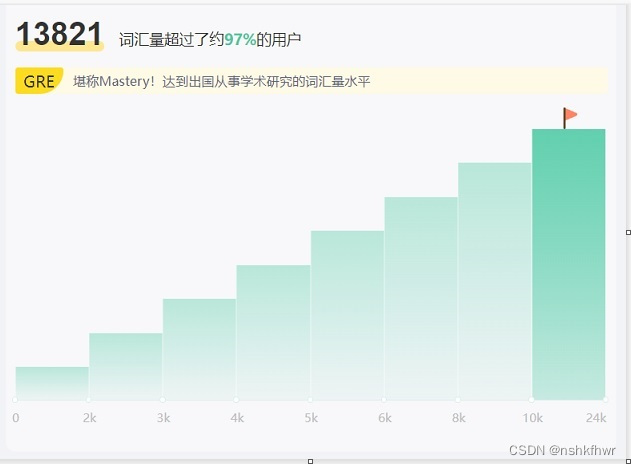Viewport: 631px width, 465px height.
Task: Click the green 97% percentage text
Action: click(x=240, y=39)
